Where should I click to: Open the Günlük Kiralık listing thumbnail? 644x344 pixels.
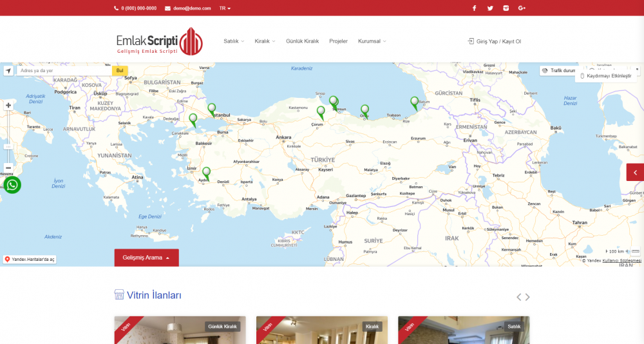[180, 330]
